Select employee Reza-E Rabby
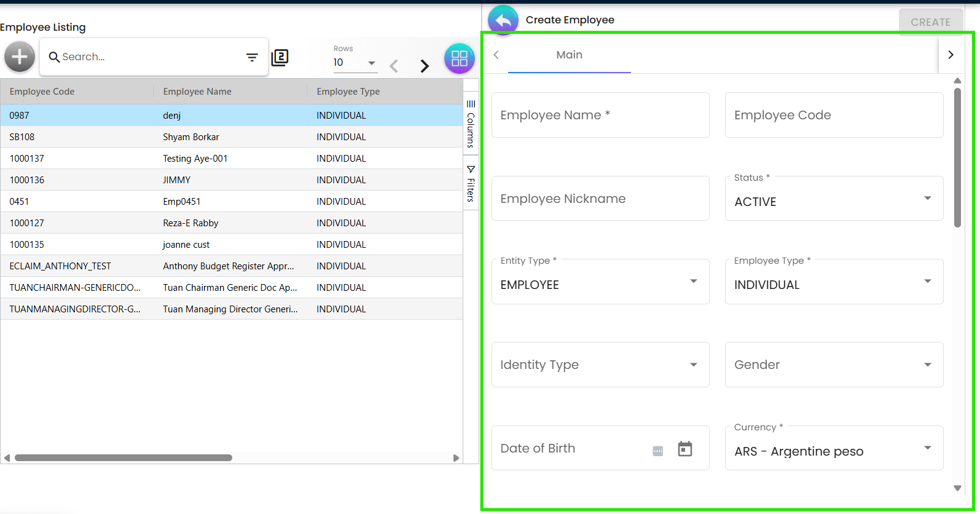This screenshot has width=980, height=514. pos(231,223)
